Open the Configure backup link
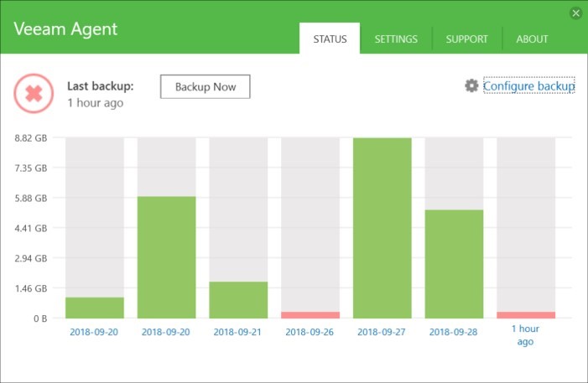Image resolution: width=588 pixels, height=383 pixels. 528,85
